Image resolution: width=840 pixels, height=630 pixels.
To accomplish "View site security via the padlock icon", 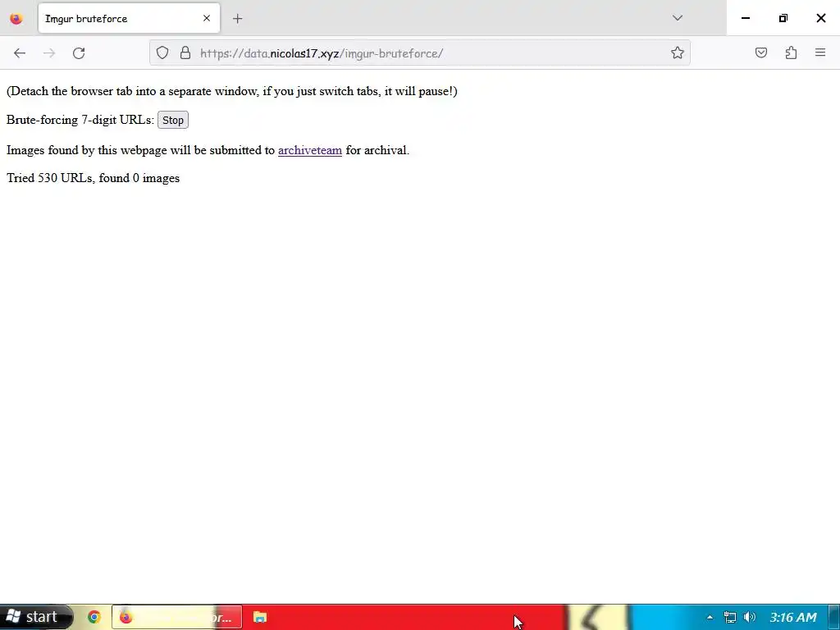I will [x=185, y=53].
